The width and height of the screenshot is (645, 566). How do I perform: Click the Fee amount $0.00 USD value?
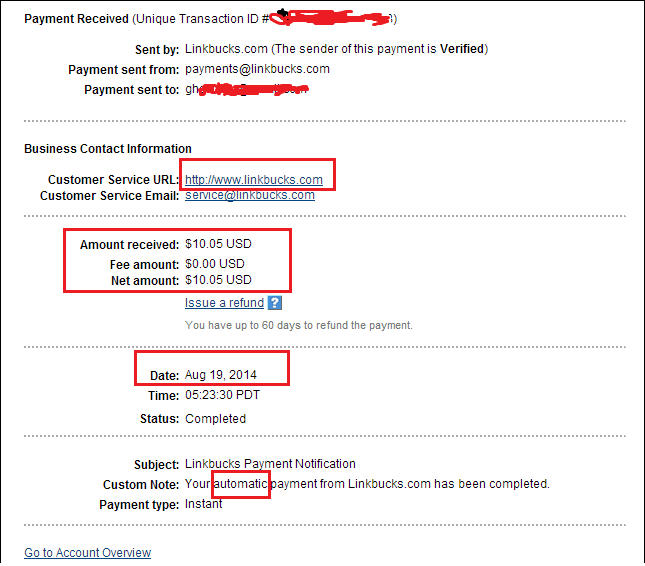tap(215, 264)
